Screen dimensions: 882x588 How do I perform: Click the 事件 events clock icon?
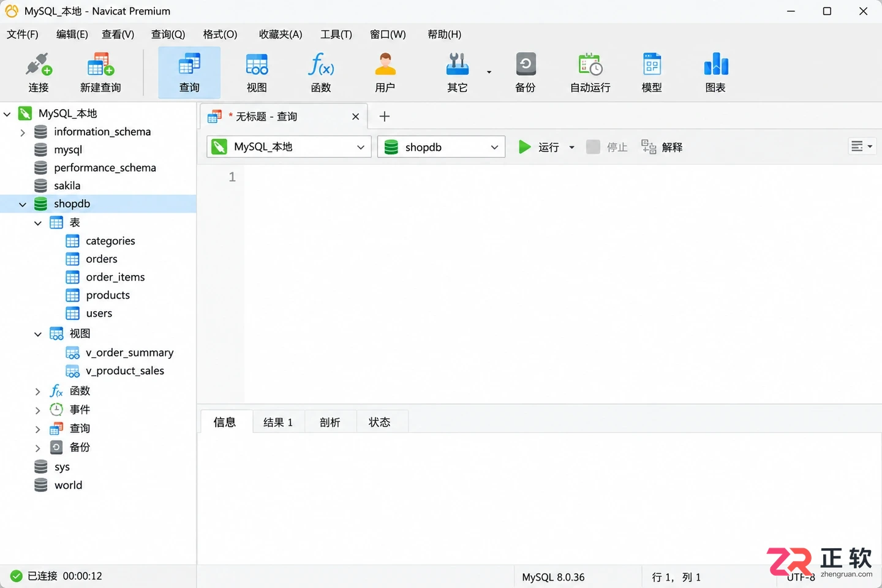56,409
